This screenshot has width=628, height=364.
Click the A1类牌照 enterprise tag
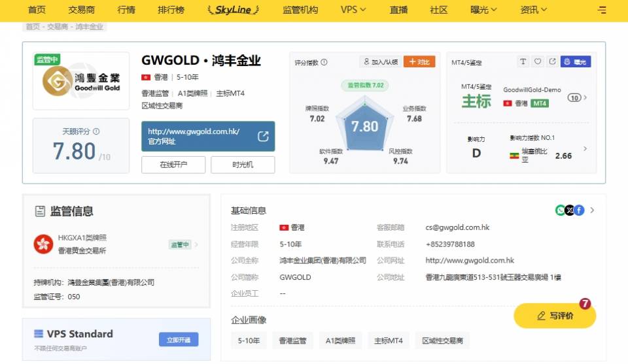(340, 340)
